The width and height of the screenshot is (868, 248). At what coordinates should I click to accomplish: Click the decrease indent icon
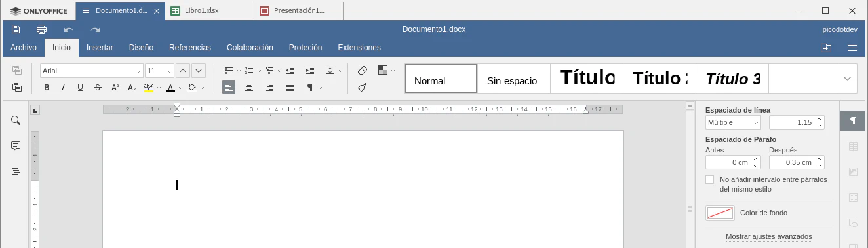pos(290,70)
